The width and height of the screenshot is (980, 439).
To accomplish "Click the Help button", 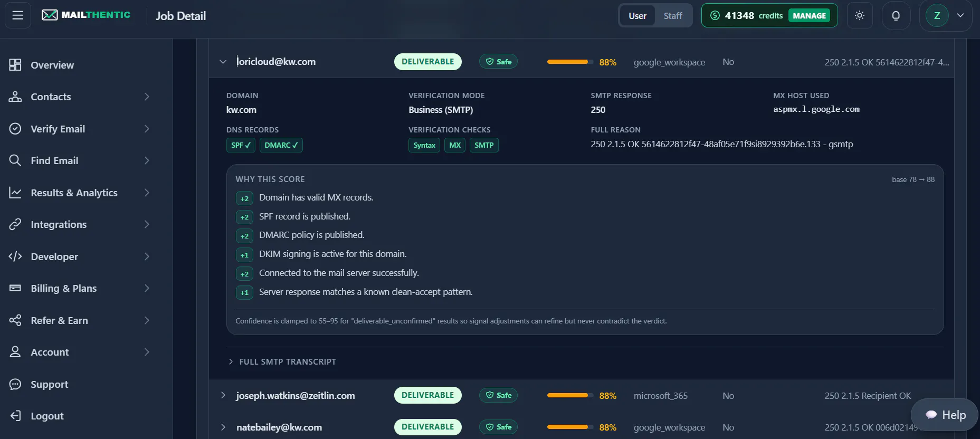I will click(945, 415).
